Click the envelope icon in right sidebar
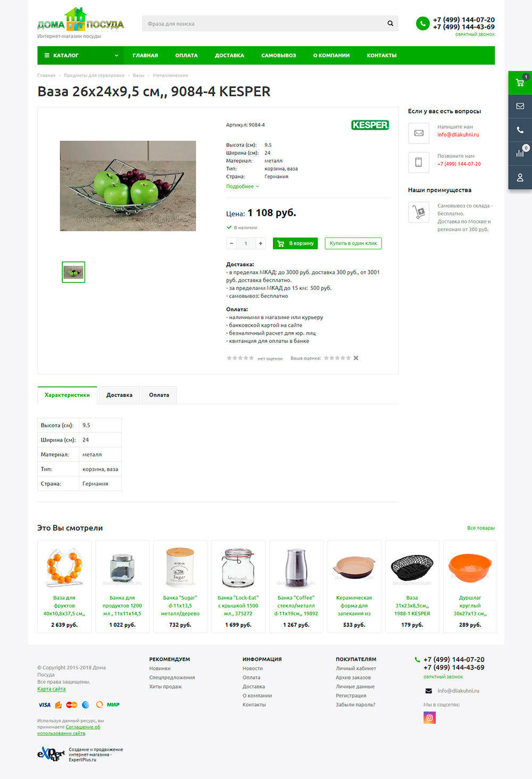Screen dimensions: 532x779 point(520,106)
